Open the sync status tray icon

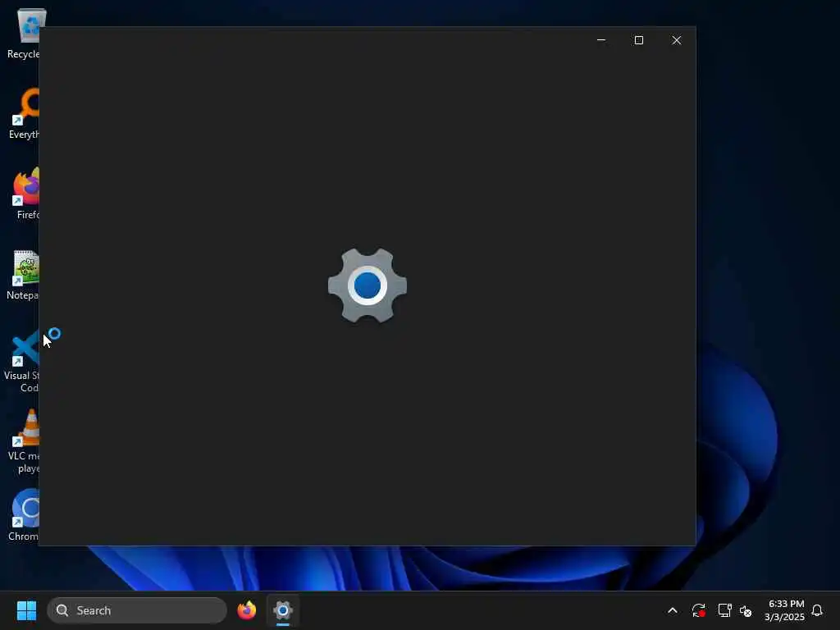699,610
